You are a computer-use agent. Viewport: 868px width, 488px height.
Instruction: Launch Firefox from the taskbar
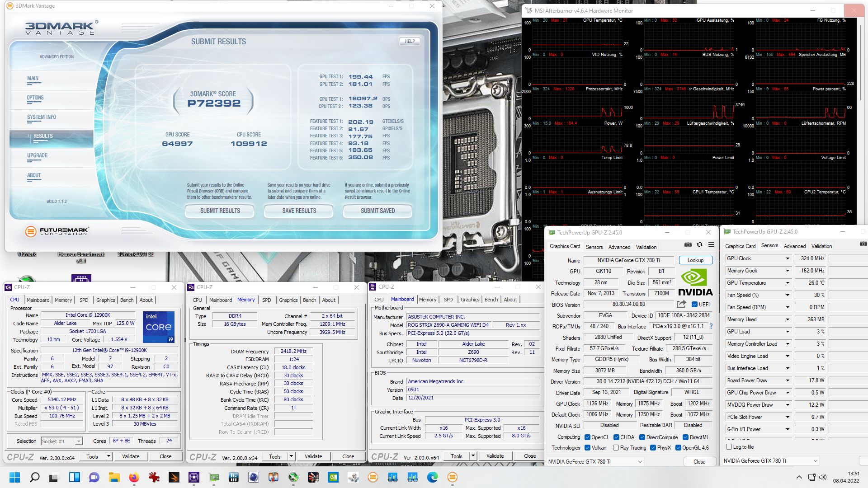pos(134,477)
